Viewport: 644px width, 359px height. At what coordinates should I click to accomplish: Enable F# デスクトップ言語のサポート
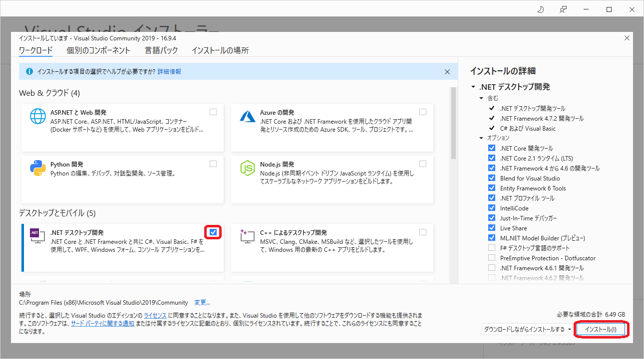tap(492, 248)
